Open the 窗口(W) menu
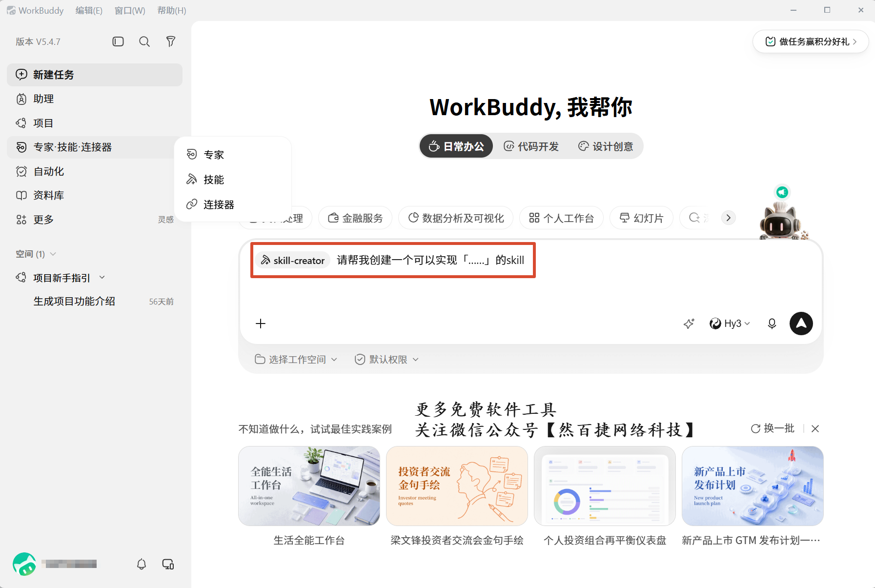The width and height of the screenshot is (875, 588). coord(130,10)
